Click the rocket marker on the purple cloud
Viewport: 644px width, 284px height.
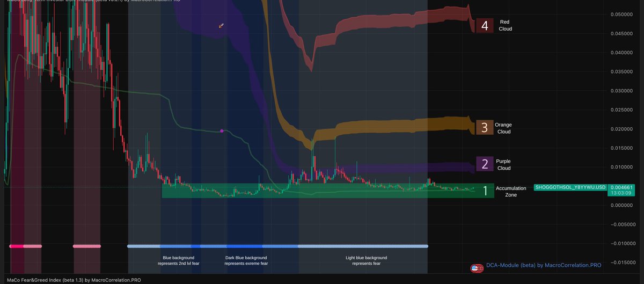click(221, 26)
